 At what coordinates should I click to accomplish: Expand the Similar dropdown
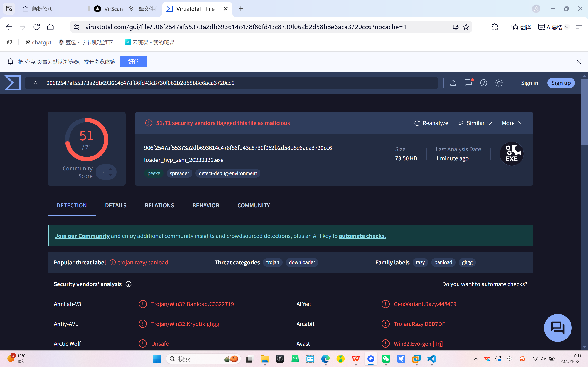pos(475,123)
